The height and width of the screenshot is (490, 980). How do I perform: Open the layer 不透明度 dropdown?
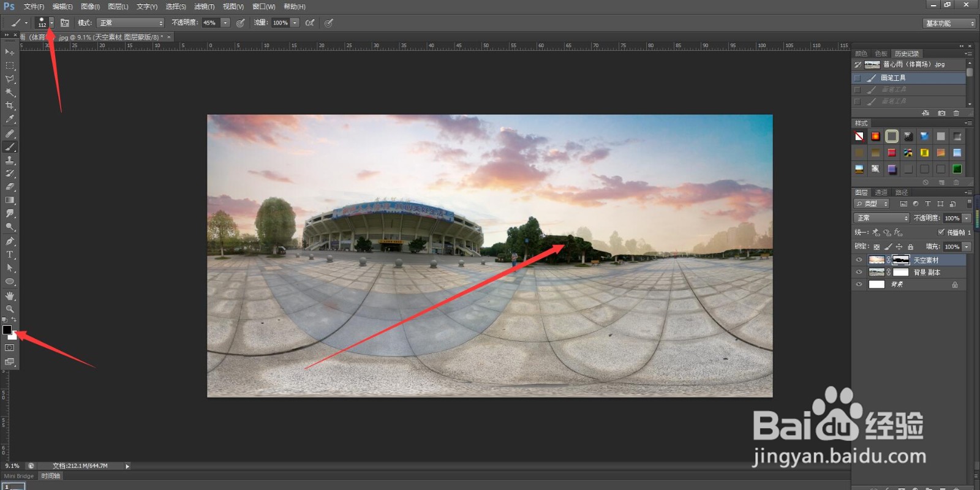point(967,218)
